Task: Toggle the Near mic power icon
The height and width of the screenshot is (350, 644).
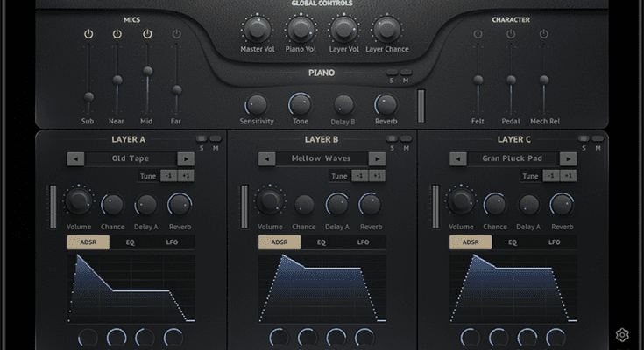Action: (x=117, y=35)
